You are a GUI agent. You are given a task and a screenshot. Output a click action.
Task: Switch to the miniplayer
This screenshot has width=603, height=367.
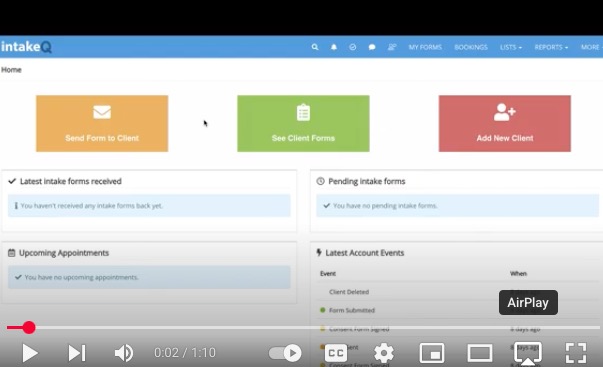point(432,352)
